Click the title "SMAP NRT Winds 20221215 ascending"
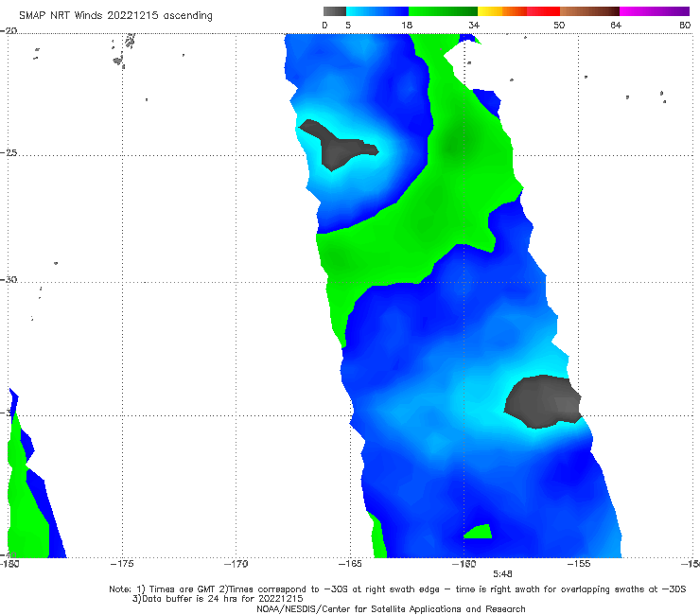Viewport: 700px width, 615px height. pos(115,15)
